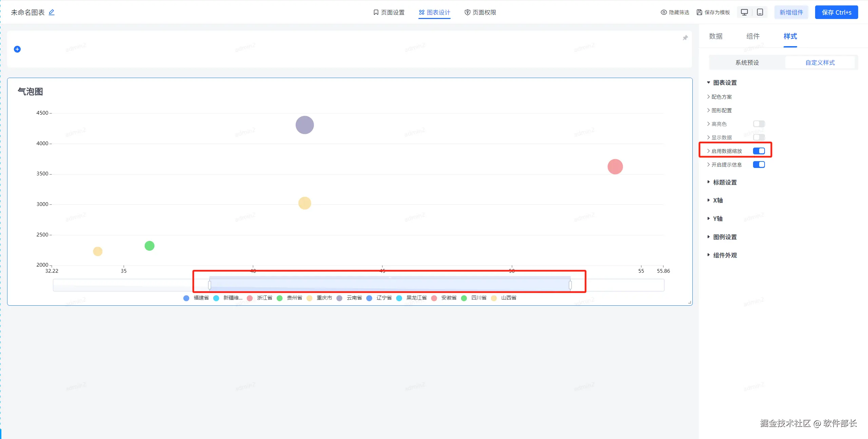This screenshot has width=868, height=439.
Task: Expand the X轴 settings section
Action: [x=717, y=200]
